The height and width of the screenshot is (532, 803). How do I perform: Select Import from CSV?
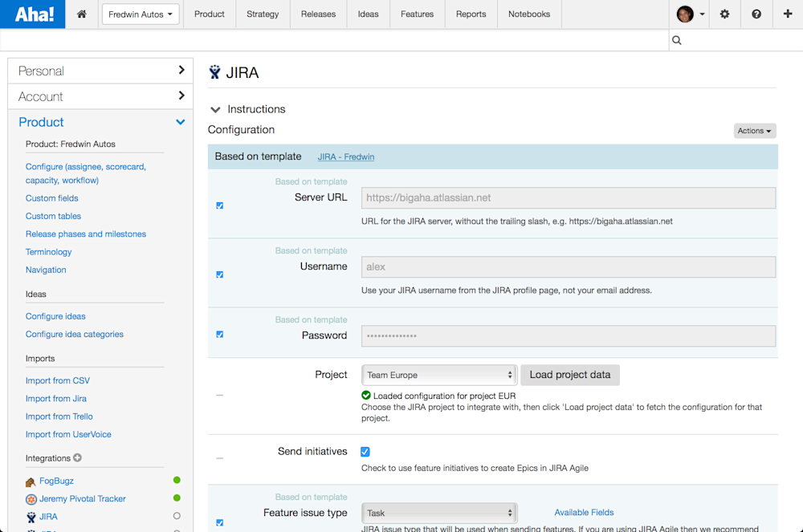point(57,380)
